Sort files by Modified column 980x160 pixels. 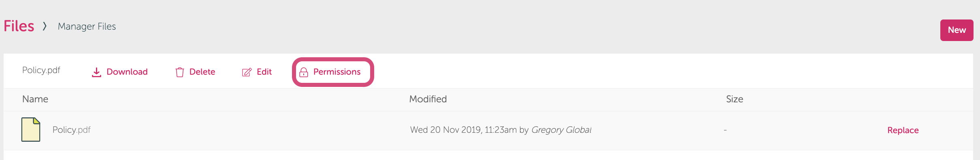[428, 99]
